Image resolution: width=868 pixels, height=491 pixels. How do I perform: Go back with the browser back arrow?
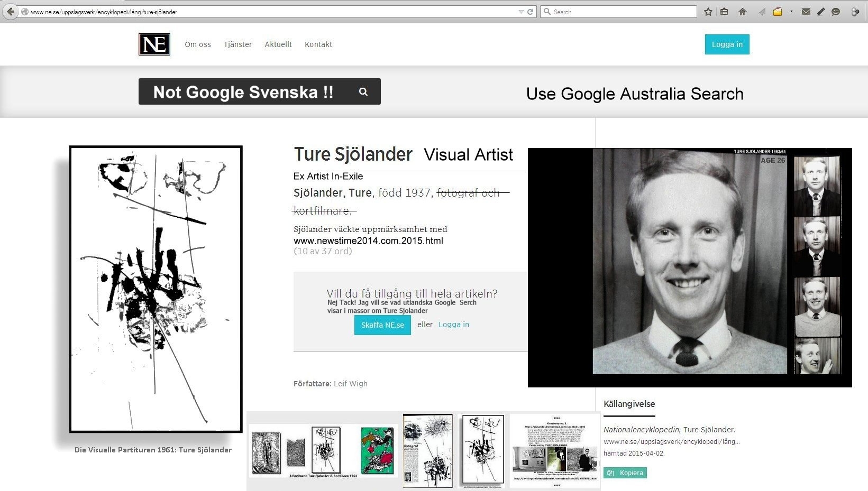[11, 12]
